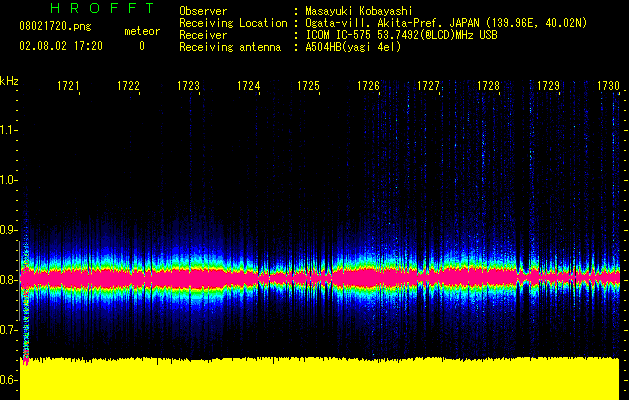Click the 1721 time marker
The image size is (629, 400).
pos(68,87)
